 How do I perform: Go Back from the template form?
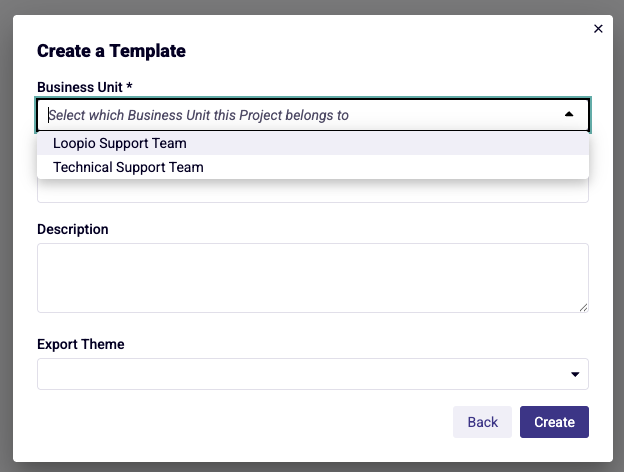click(482, 422)
